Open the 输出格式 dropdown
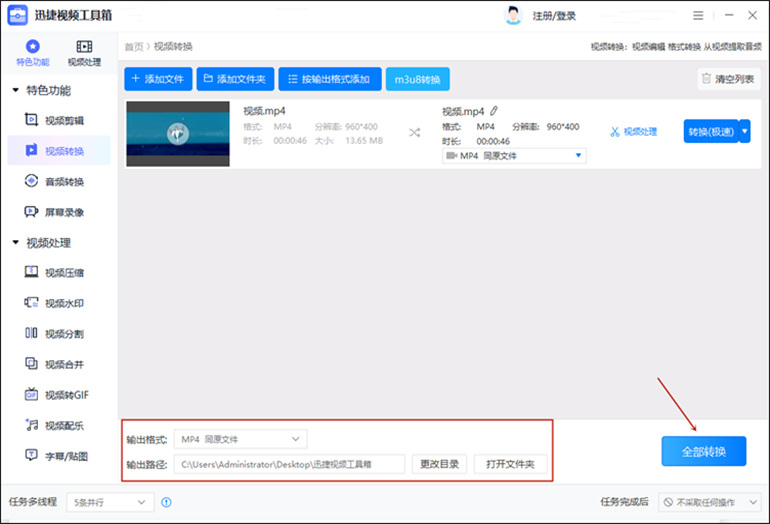The height and width of the screenshot is (524, 770). point(241,439)
